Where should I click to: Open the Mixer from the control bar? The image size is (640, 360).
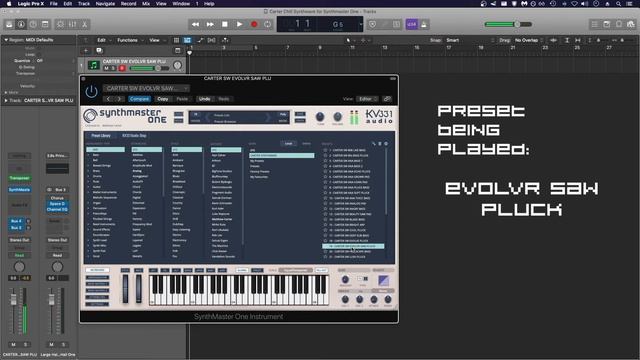point(73,24)
